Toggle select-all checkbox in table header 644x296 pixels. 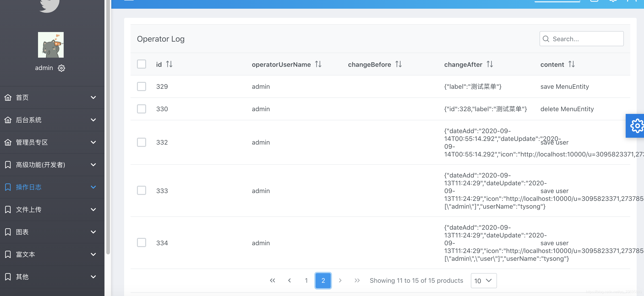[x=142, y=64]
